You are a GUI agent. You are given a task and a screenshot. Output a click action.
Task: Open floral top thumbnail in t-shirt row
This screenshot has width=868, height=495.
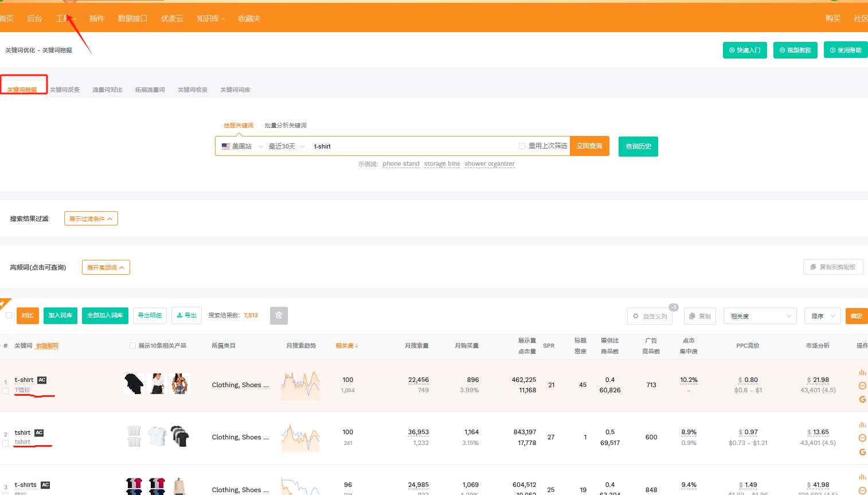pyautogui.click(x=180, y=384)
